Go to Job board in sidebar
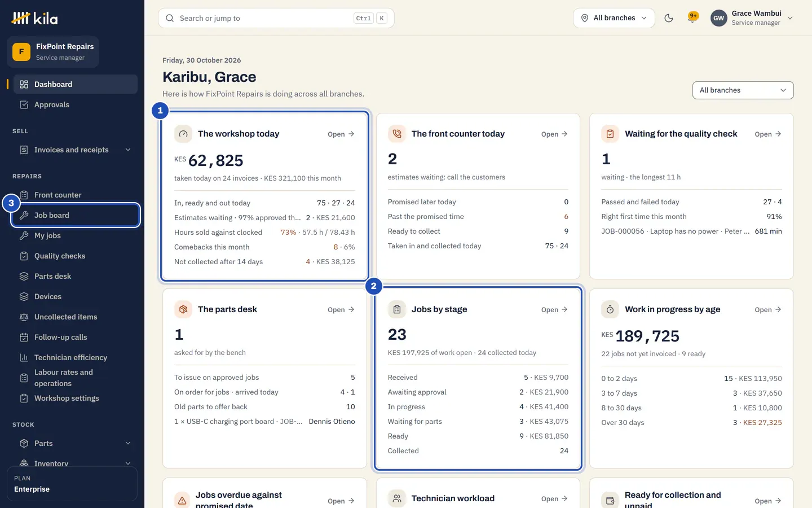Screen dimensions: 812x508 [x=75, y=215]
